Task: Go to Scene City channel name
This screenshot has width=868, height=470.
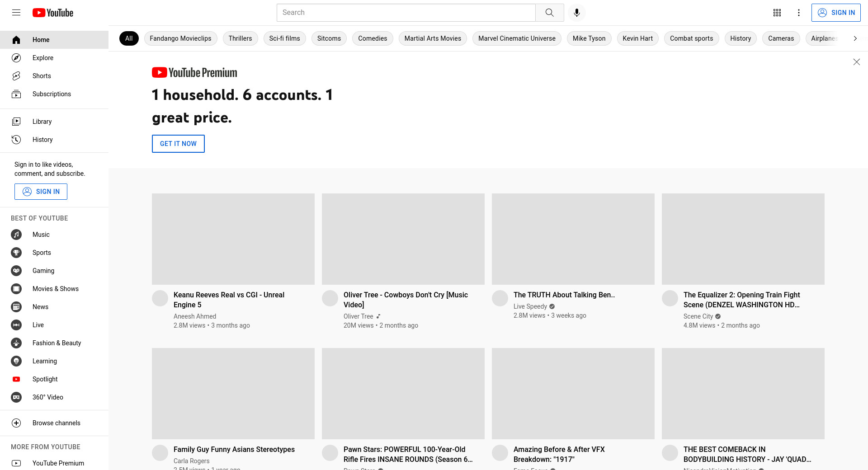Action: [698, 316]
